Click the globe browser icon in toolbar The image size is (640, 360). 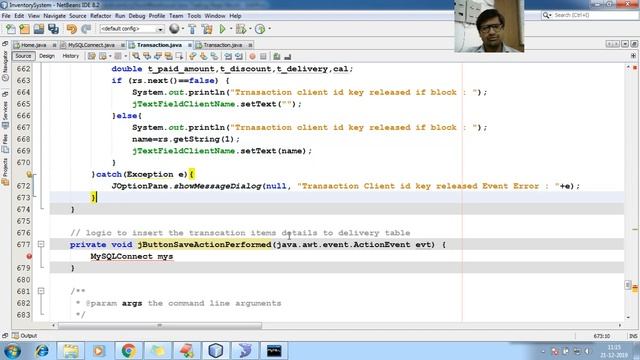(x=174, y=29)
